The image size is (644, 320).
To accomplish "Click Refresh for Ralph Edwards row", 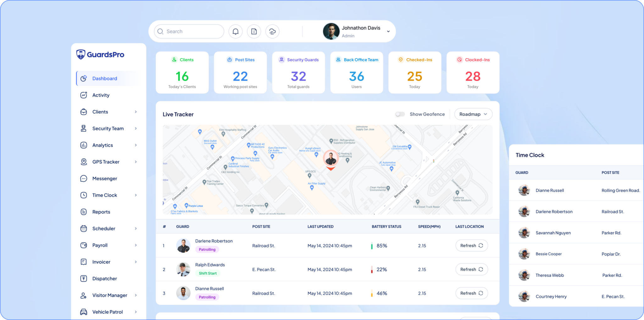I will 471,270.
